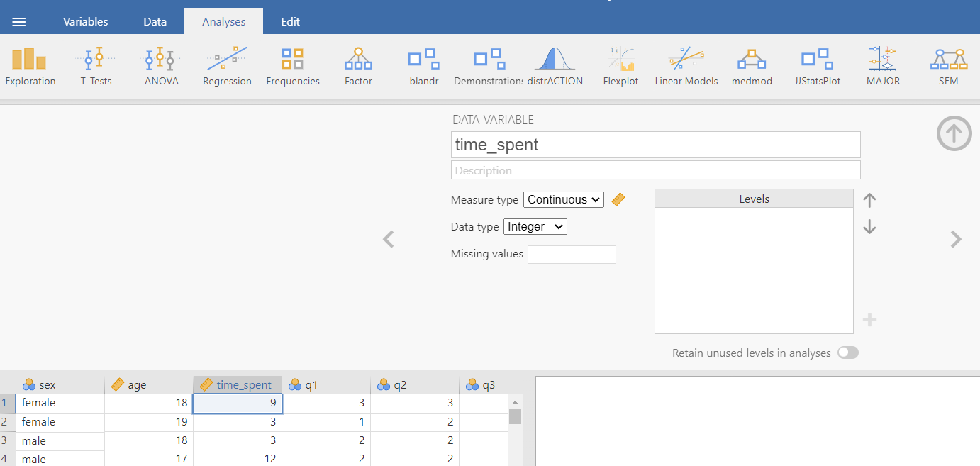Open the Linear Models module
Image resolution: width=980 pixels, height=466 pixels.
click(x=686, y=67)
